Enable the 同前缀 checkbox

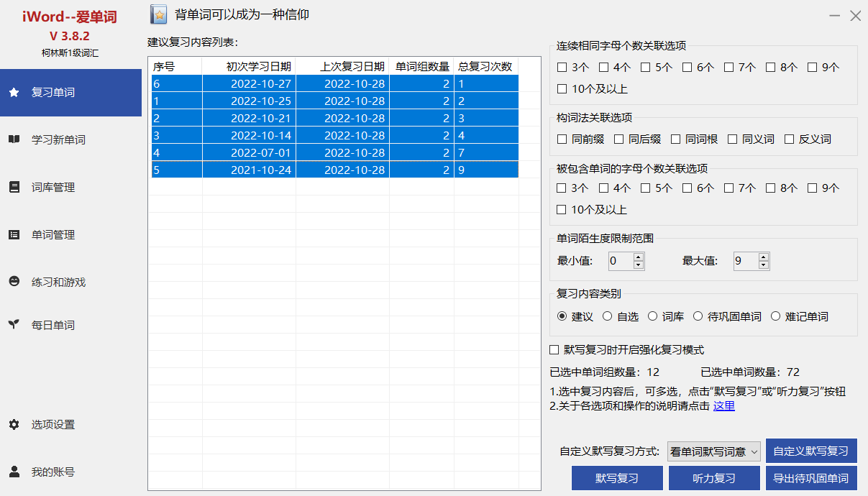tap(562, 139)
